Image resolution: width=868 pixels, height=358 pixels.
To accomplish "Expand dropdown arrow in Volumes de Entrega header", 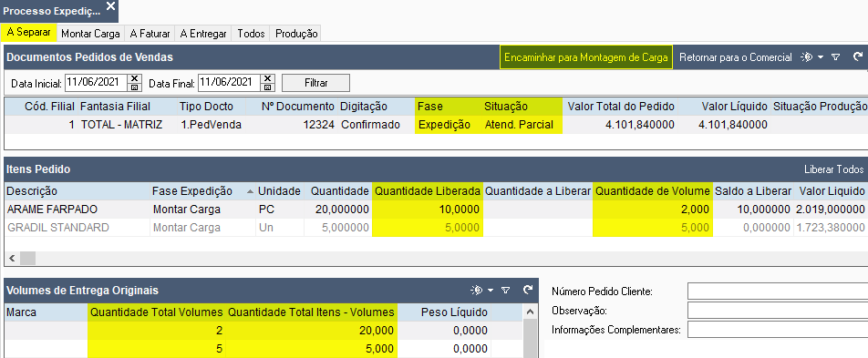I will [490, 290].
